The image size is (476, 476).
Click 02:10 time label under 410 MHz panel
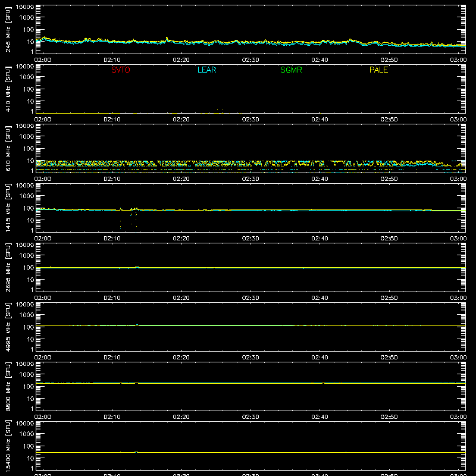(112, 120)
